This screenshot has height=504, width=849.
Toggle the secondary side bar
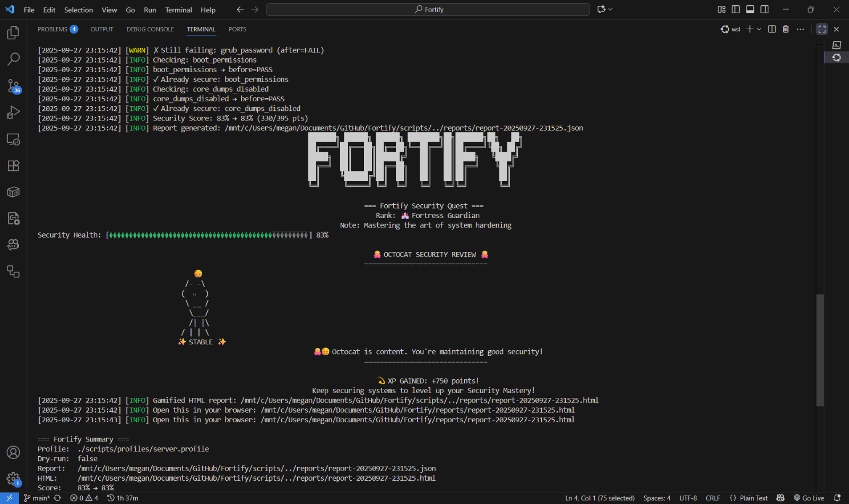765,10
